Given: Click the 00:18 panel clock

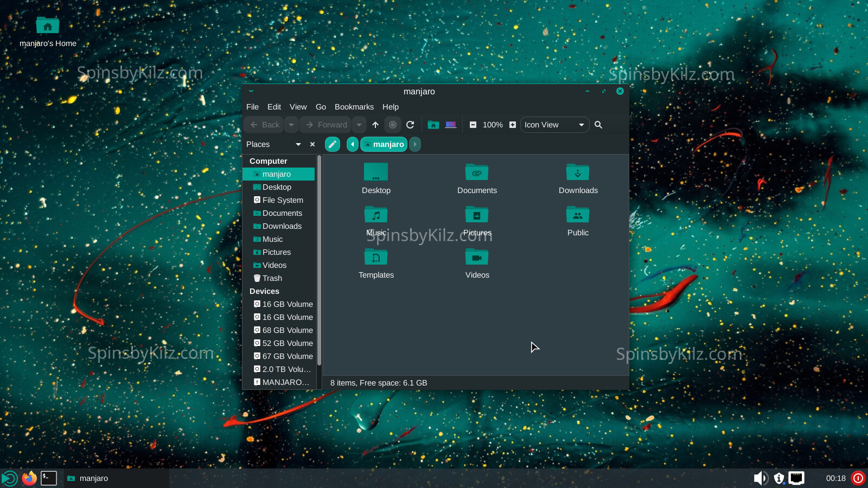Looking at the screenshot, I should [835, 478].
